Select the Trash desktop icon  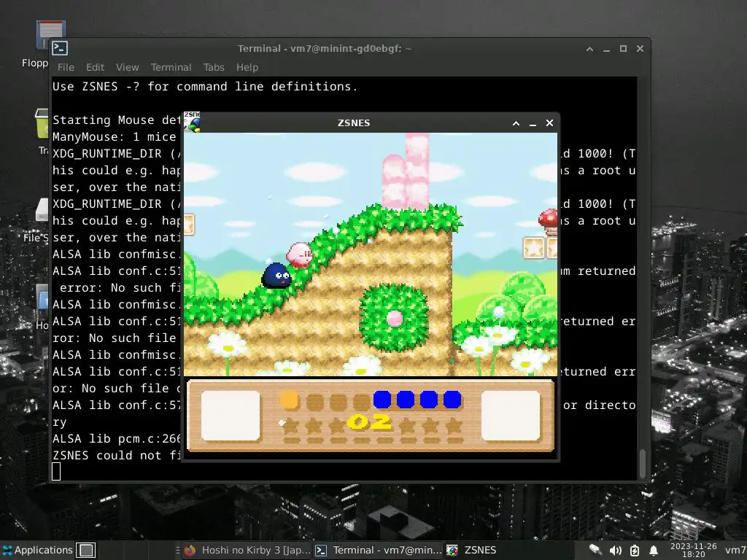click(x=43, y=131)
